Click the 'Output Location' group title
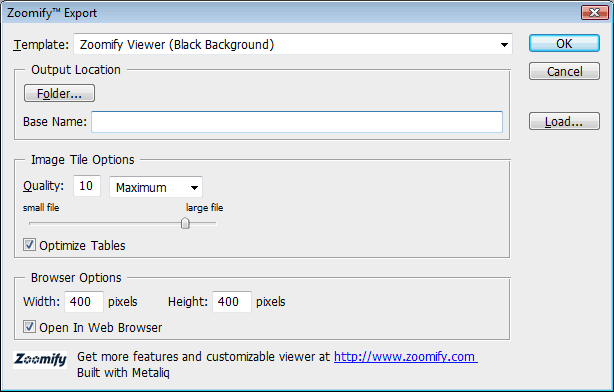The image size is (614, 392). [x=76, y=70]
